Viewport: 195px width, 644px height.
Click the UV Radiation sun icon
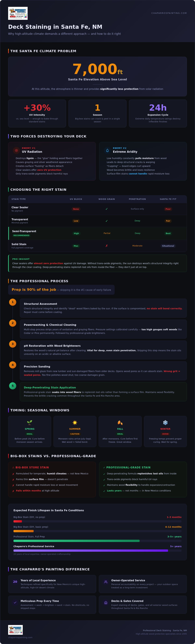(16, 150)
